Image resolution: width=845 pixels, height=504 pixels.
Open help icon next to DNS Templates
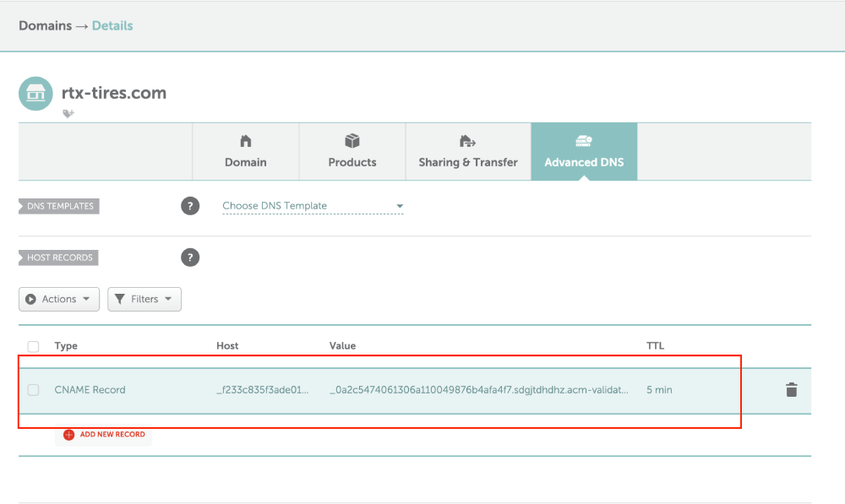click(189, 206)
